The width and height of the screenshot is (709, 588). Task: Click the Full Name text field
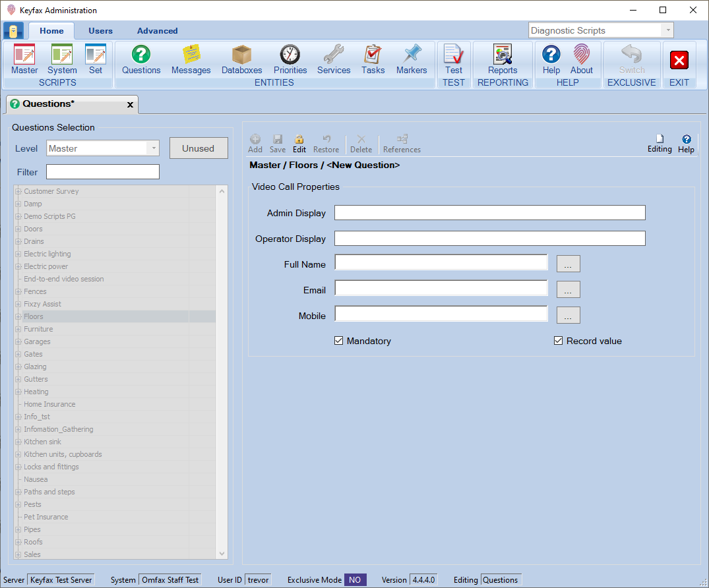click(441, 262)
